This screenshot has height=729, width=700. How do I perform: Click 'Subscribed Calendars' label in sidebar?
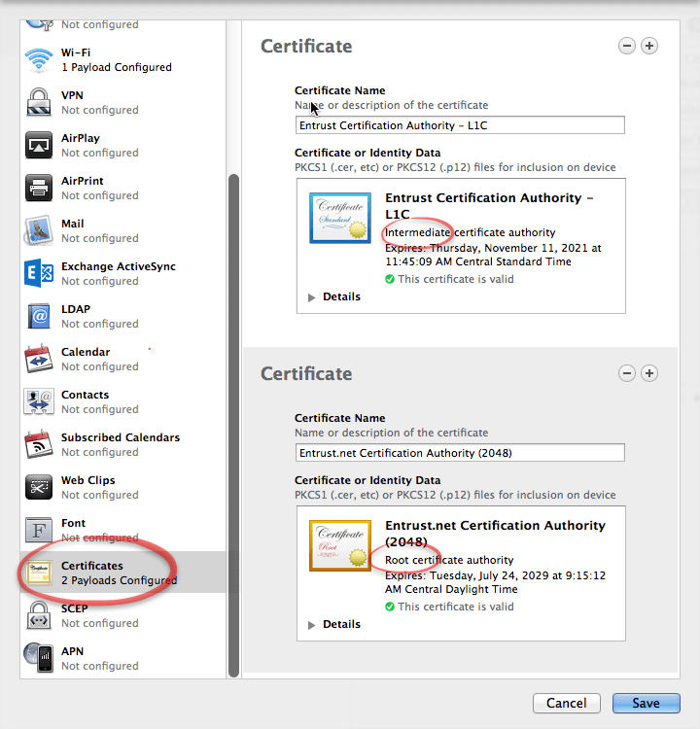coord(121,437)
